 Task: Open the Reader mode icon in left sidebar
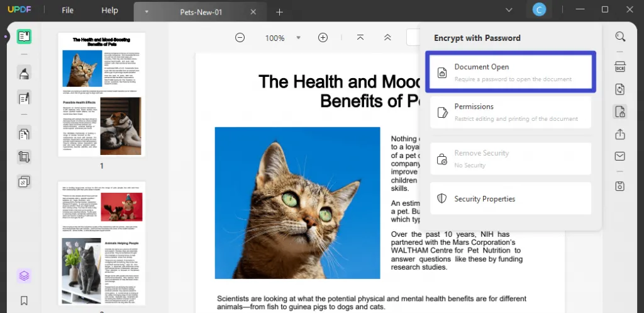(24, 37)
